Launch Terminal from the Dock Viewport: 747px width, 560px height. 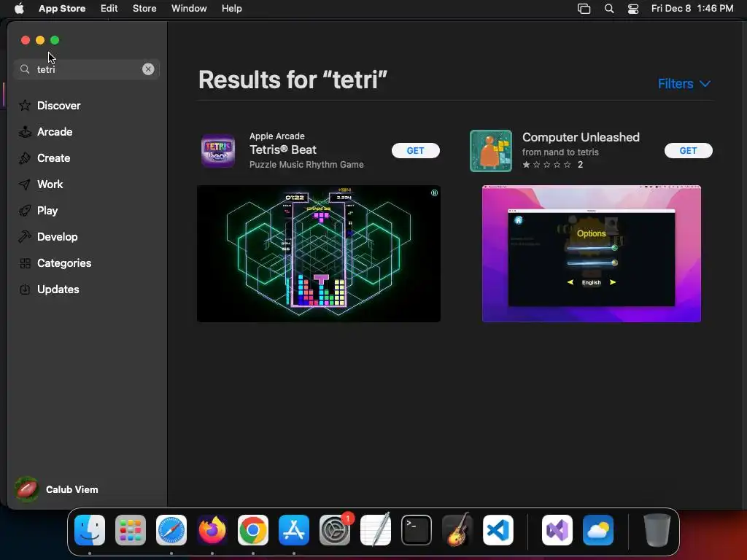(x=417, y=530)
